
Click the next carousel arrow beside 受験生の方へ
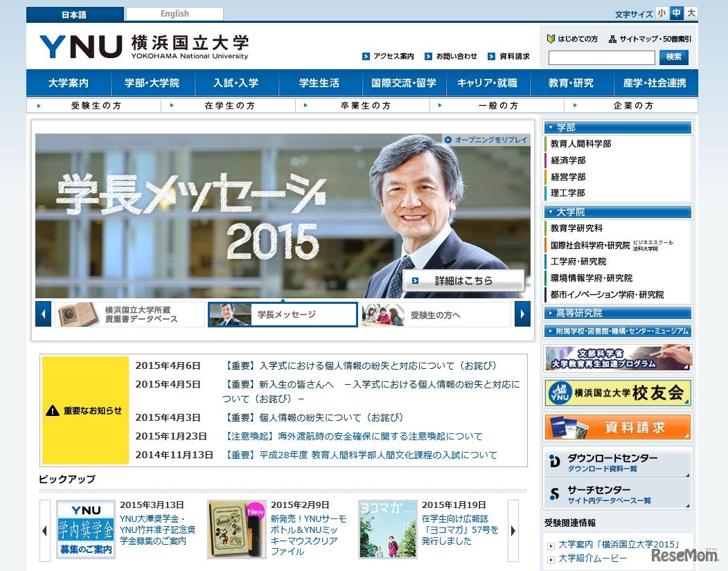pos(522,314)
